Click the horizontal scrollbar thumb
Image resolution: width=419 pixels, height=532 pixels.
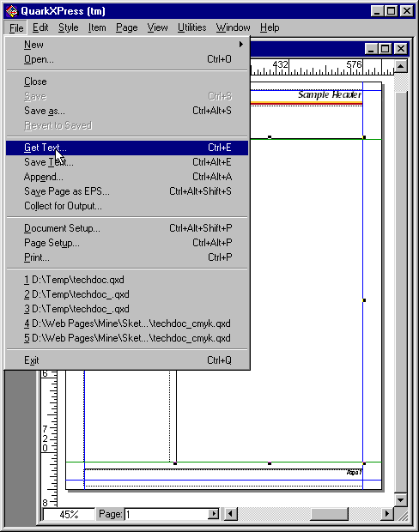(330, 514)
